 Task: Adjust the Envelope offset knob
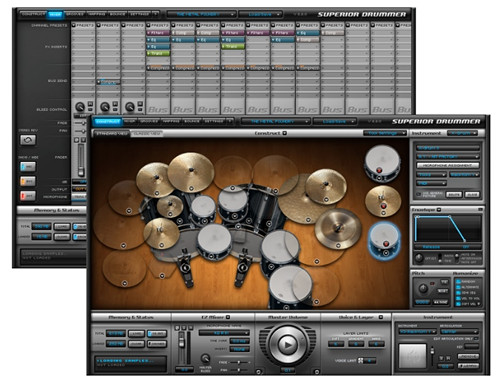pos(419,258)
